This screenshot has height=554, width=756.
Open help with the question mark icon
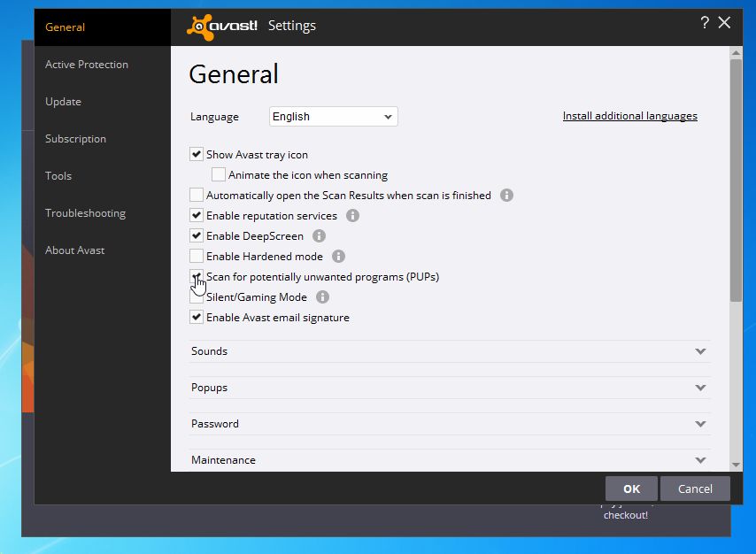pyautogui.click(x=705, y=23)
